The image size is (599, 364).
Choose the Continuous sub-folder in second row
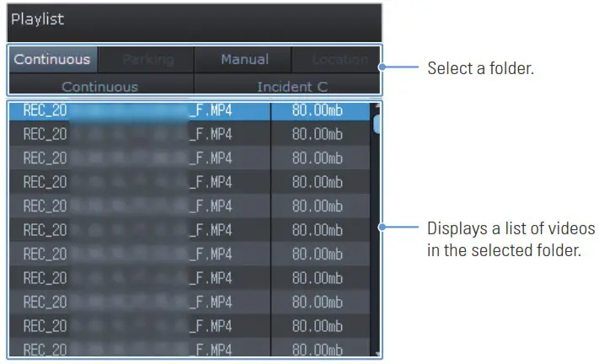point(100,86)
